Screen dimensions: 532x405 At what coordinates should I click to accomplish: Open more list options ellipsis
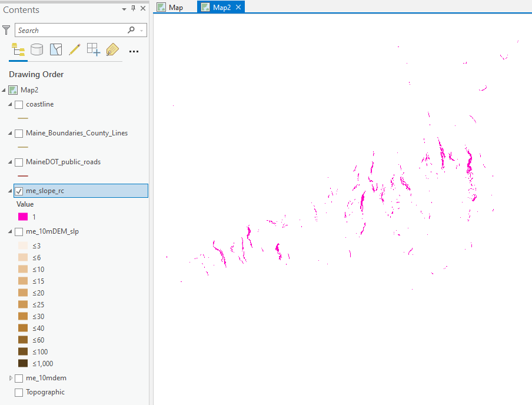point(134,51)
